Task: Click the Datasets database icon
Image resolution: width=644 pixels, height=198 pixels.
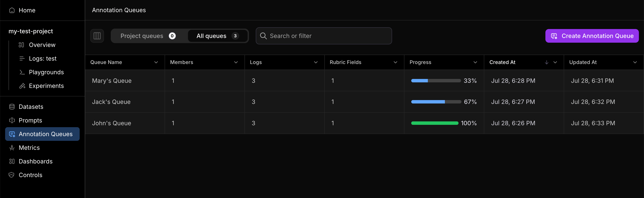Action: [12, 107]
